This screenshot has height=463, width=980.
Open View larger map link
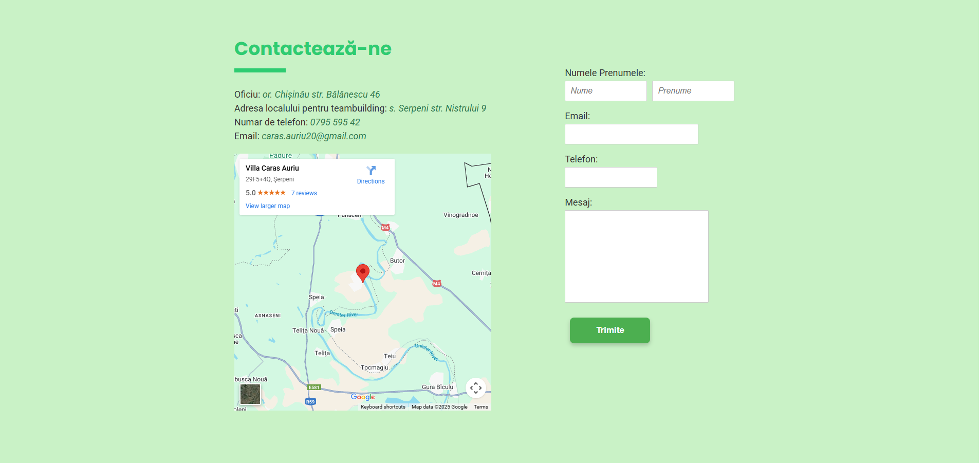(268, 206)
